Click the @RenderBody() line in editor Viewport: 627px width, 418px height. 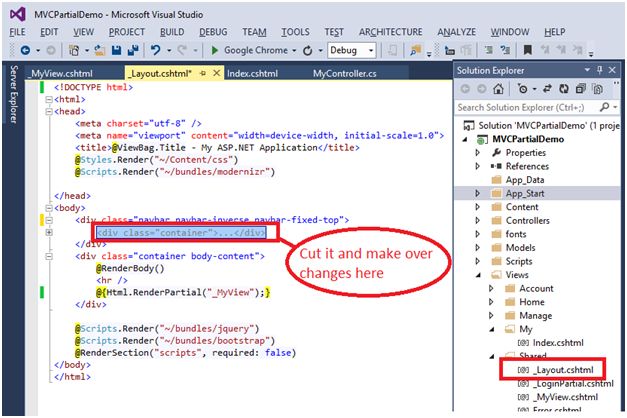[x=130, y=268]
